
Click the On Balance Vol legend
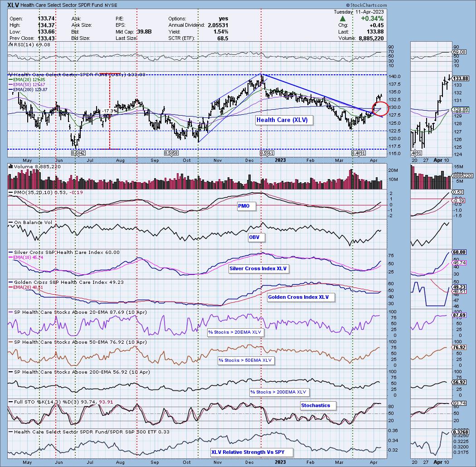[30, 223]
